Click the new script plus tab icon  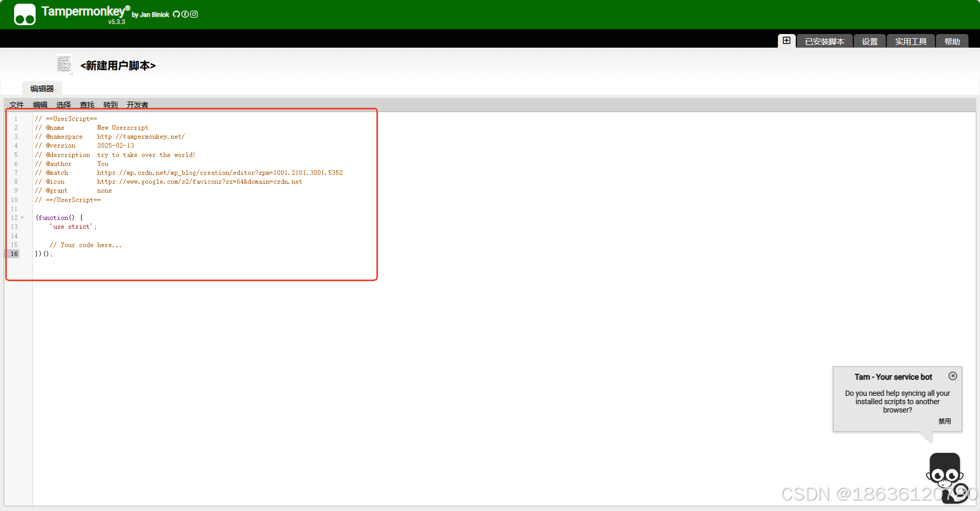[787, 40]
